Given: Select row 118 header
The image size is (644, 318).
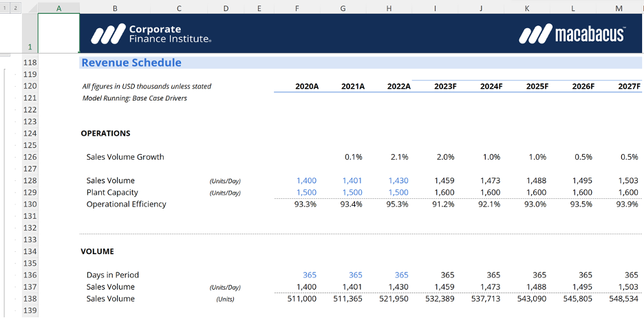Looking at the screenshot, I should [30, 63].
